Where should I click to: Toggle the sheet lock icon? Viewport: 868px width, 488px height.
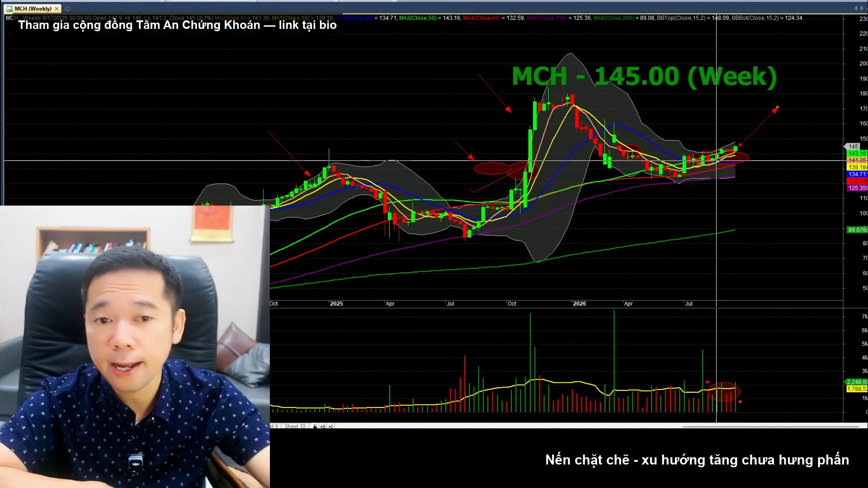[315, 426]
